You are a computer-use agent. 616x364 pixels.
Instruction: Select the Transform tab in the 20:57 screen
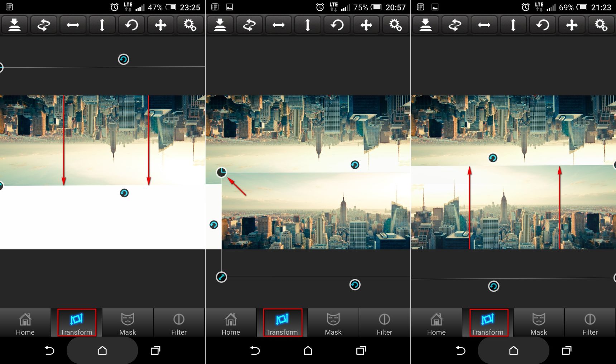point(282,323)
